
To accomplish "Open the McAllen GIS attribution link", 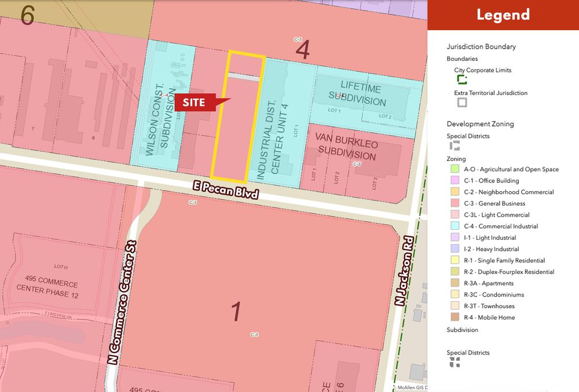I will [412, 387].
